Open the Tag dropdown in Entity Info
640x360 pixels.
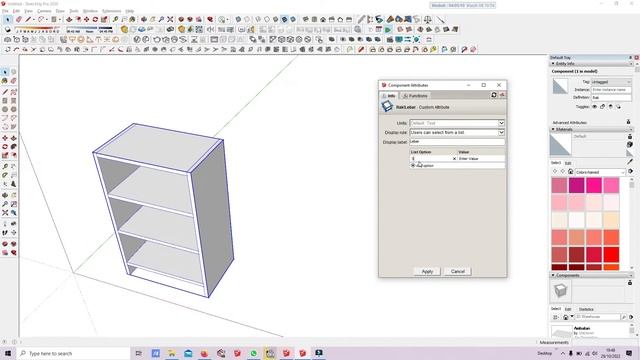coord(611,82)
